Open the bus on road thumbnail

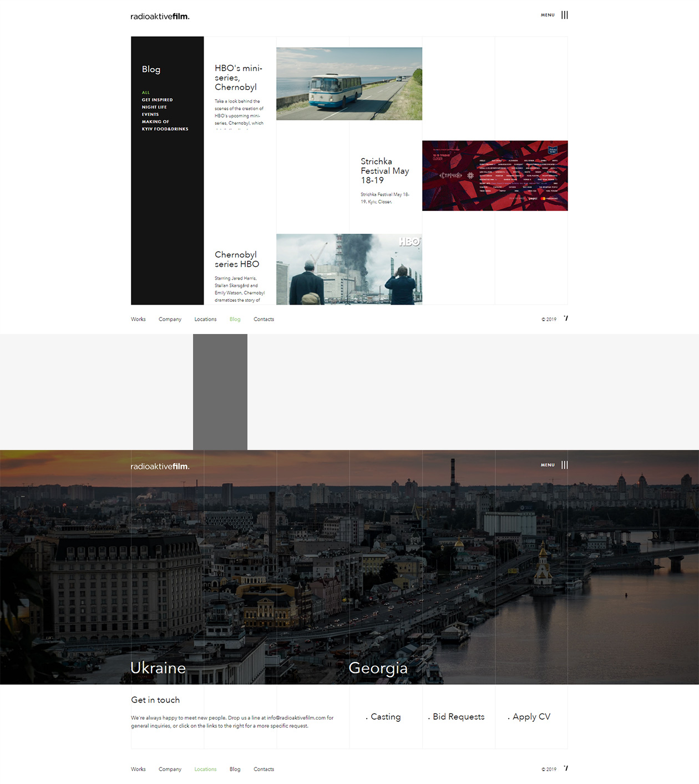349,84
